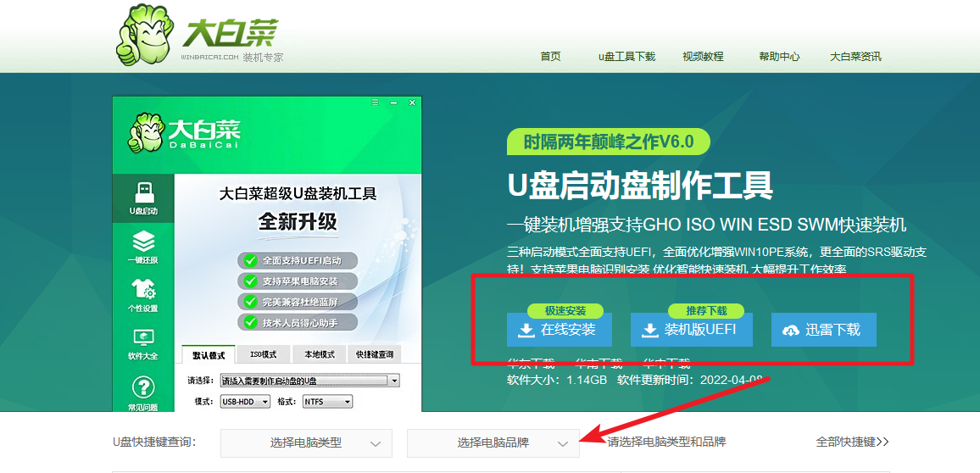Click the 软件大小: 1.14GB text
This screenshot has height=473, width=980.
pyautogui.click(x=557, y=380)
